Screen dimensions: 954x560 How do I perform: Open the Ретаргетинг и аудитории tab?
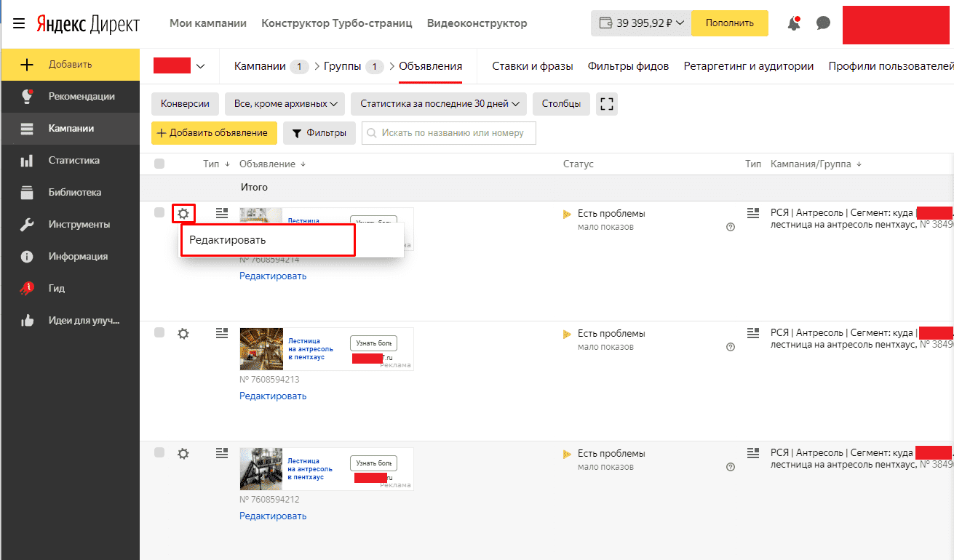coord(749,66)
